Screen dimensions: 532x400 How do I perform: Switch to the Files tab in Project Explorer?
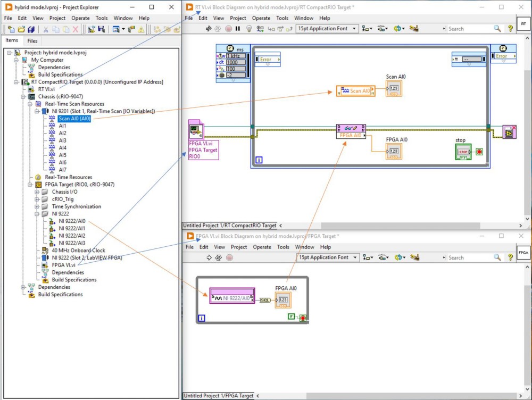32,41
